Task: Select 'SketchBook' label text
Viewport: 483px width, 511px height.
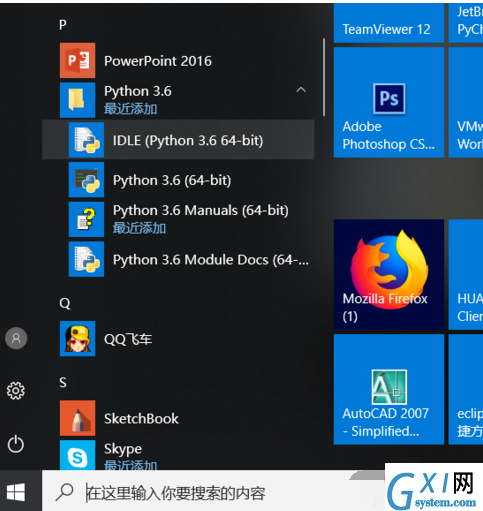Action: pos(141,419)
